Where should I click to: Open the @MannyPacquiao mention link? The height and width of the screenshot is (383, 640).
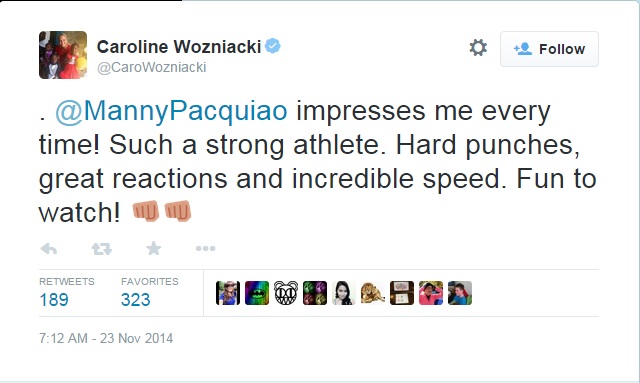(171, 111)
